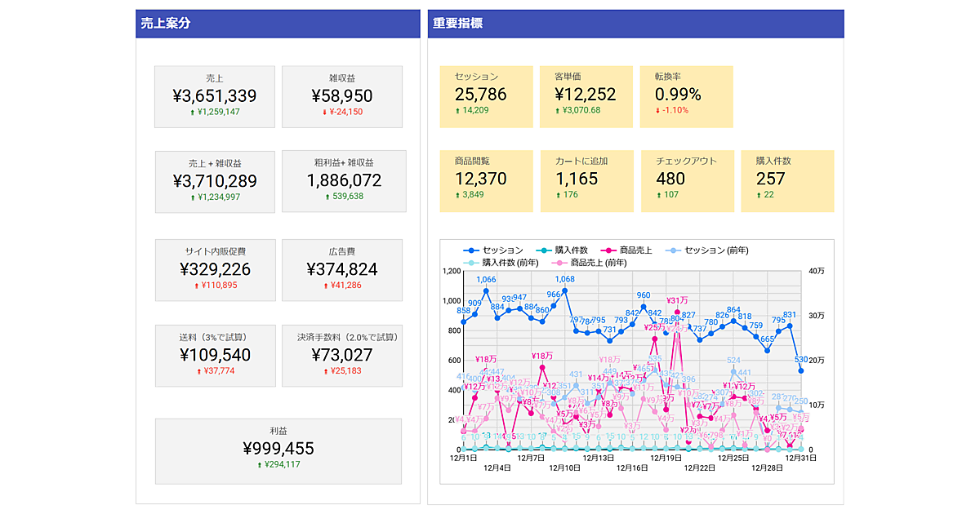Click the 客単価 ¥12,252 scorecard
The image size is (980, 514).
pyautogui.click(x=586, y=96)
